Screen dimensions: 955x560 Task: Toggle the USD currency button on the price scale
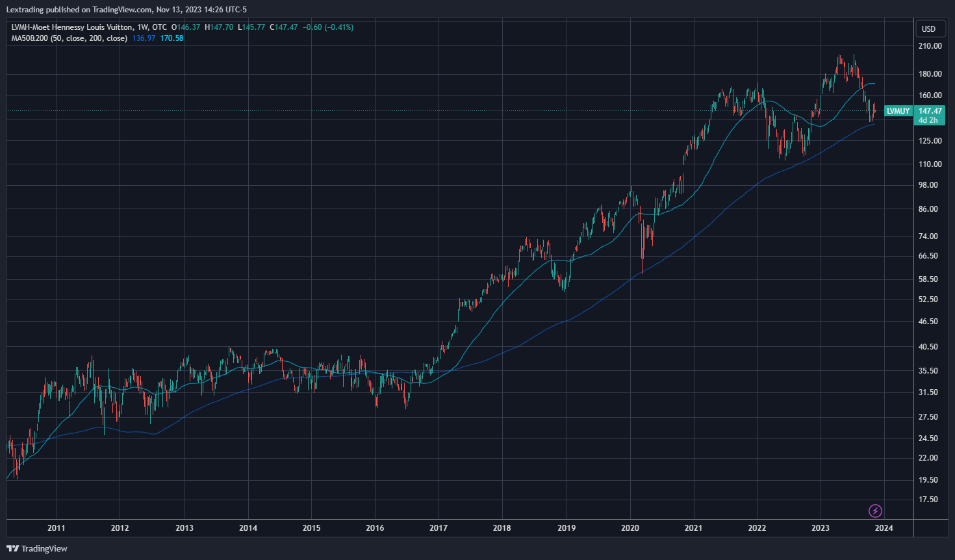pos(929,29)
